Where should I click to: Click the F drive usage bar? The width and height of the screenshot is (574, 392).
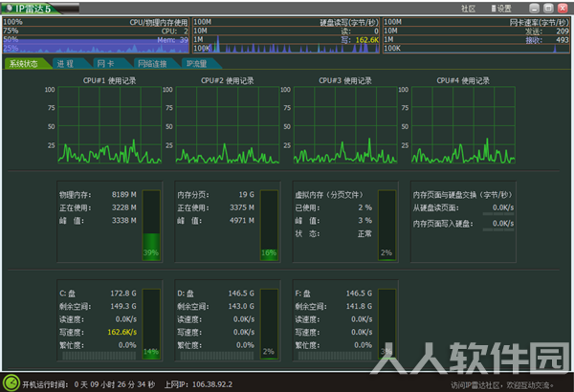[386, 324]
